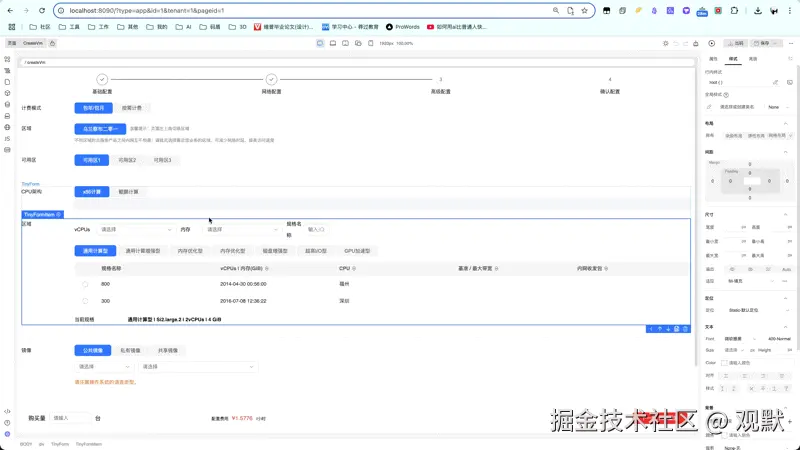Image resolution: width=800 pixels, height=450 pixels.
Task: Open the vCPUs select dropdown
Action: tap(136, 230)
